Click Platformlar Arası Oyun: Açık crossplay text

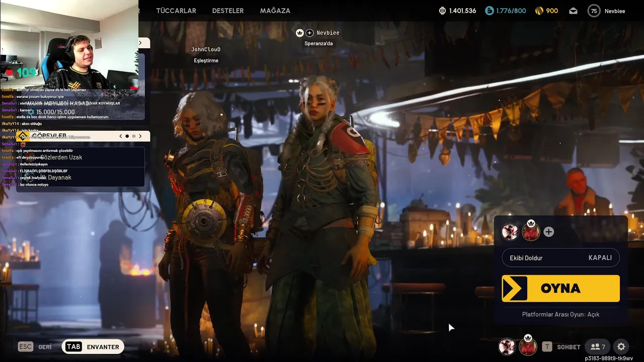560,314
